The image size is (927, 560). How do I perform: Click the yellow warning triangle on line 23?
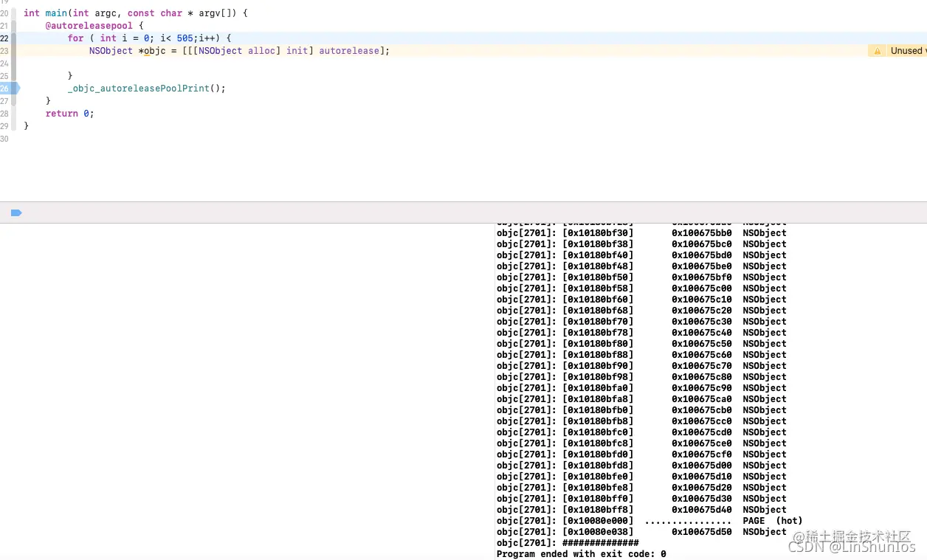pyautogui.click(x=878, y=51)
